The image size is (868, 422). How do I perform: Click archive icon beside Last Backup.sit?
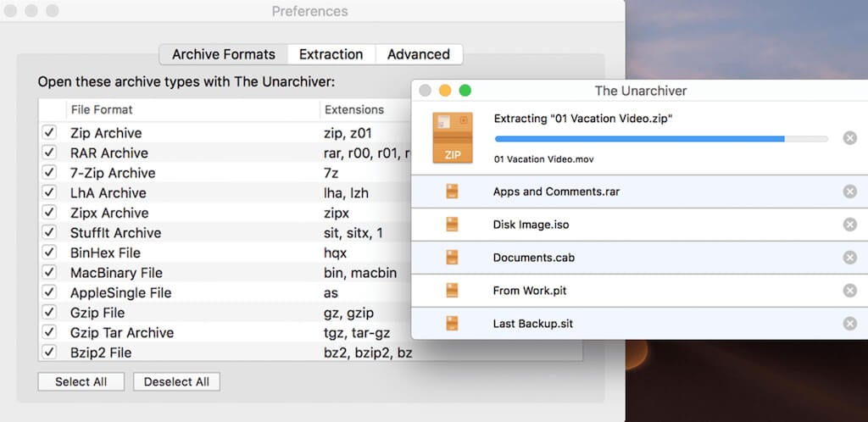coord(453,324)
